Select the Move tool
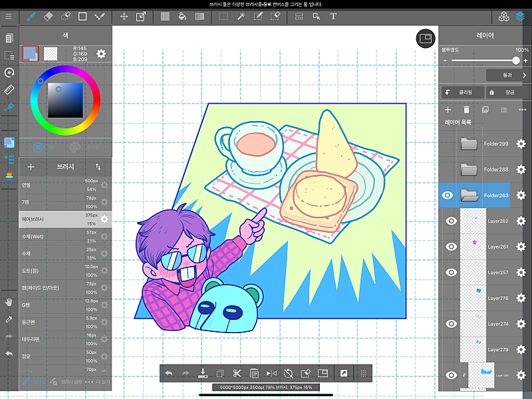 124,16
